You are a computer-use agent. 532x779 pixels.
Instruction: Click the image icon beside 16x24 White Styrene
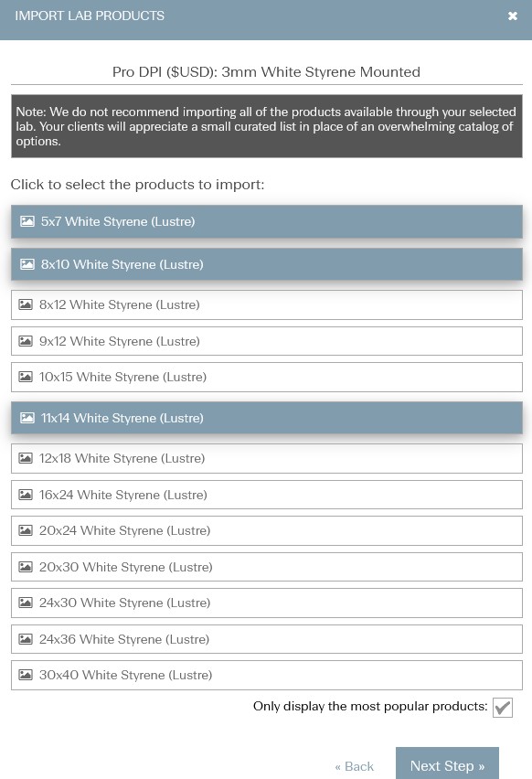[x=26, y=495]
